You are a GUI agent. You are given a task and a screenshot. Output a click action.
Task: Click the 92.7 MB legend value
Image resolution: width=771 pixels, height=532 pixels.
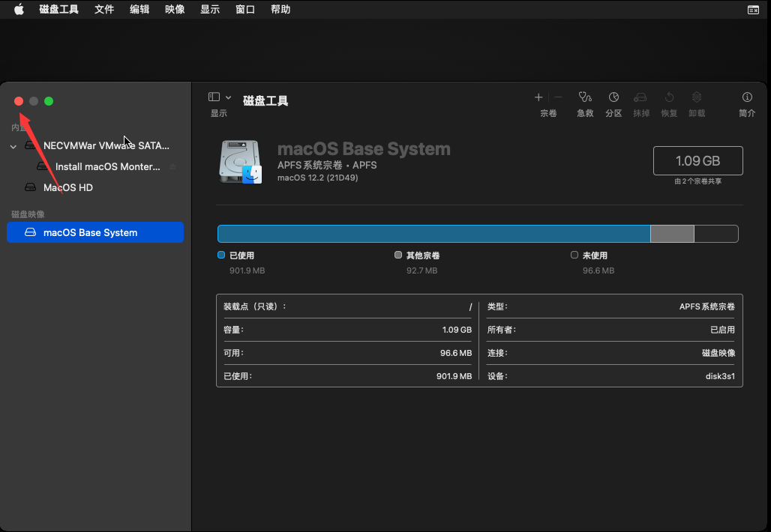coord(422,270)
